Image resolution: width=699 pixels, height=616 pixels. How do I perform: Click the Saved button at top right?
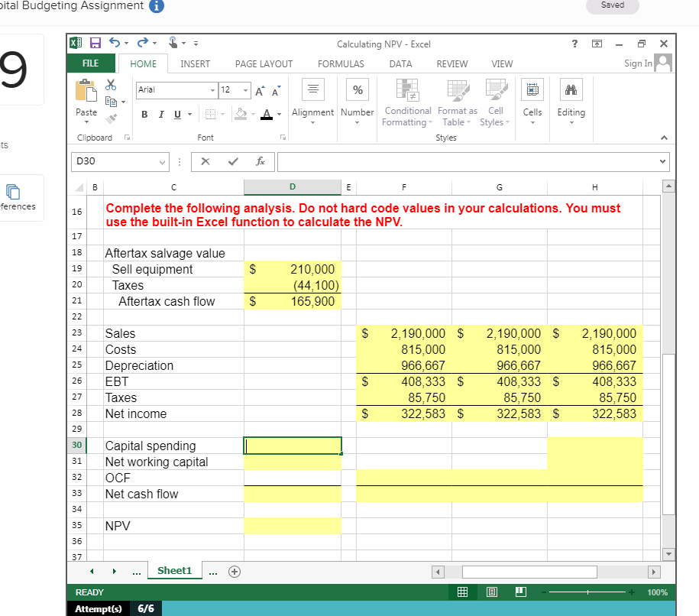coord(612,5)
